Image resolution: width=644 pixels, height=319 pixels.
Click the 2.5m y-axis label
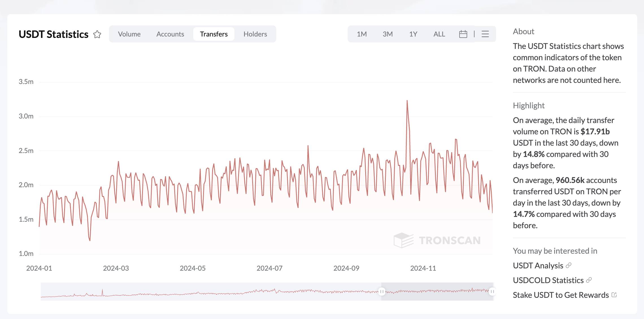tap(26, 151)
